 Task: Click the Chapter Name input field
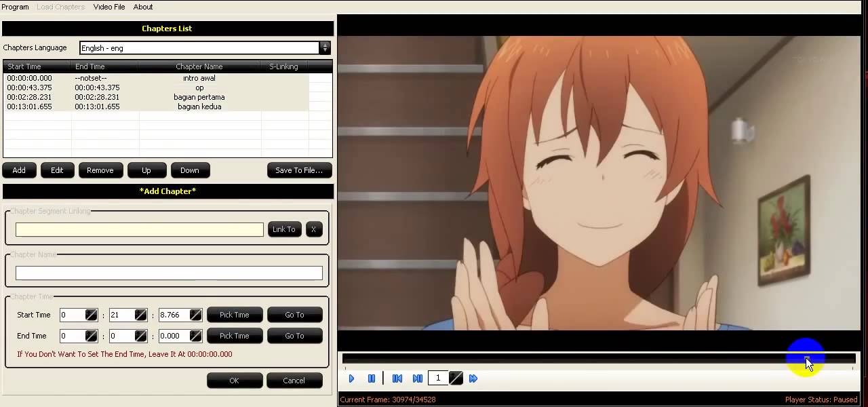pos(169,273)
